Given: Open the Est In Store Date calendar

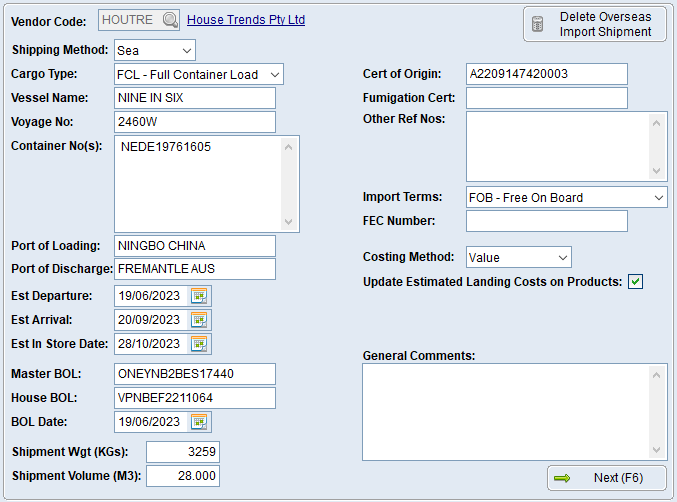Looking at the screenshot, I should (x=199, y=344).
